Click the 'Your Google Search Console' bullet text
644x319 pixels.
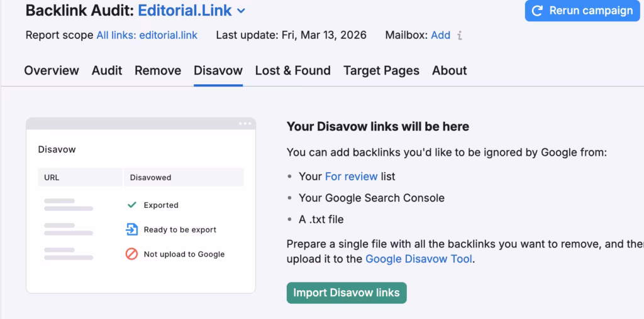(x=372, y=198)
